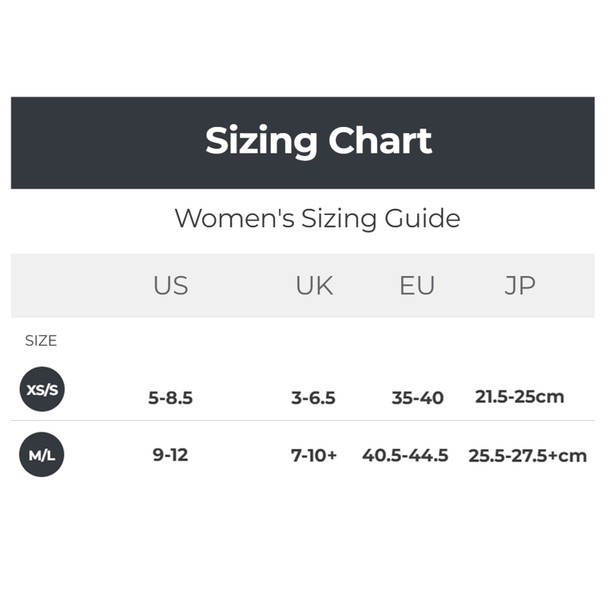Click the Sizing Chart title banner

(303, 143)
